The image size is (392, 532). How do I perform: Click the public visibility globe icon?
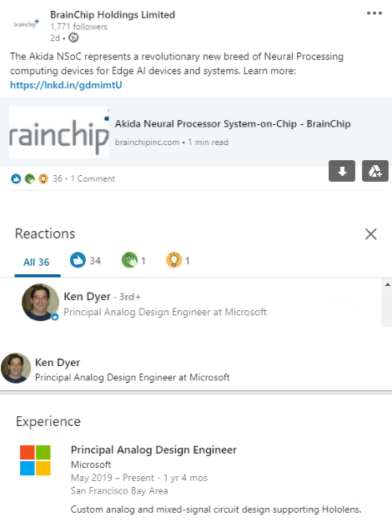coord(73,38)
